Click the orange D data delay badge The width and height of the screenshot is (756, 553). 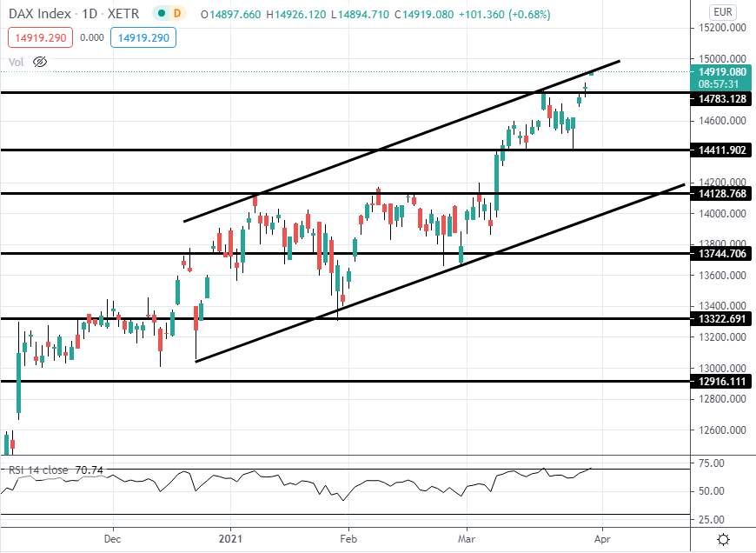pyautogui.click(x=177, y=14)
